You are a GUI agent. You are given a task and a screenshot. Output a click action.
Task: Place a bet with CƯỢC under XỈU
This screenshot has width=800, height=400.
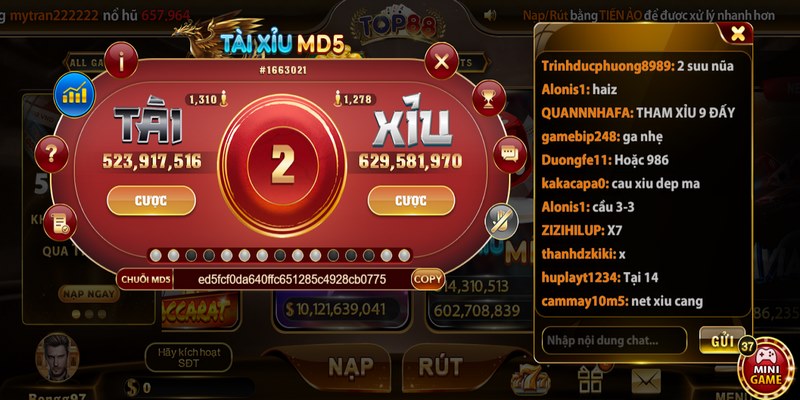tap(411, 201)
